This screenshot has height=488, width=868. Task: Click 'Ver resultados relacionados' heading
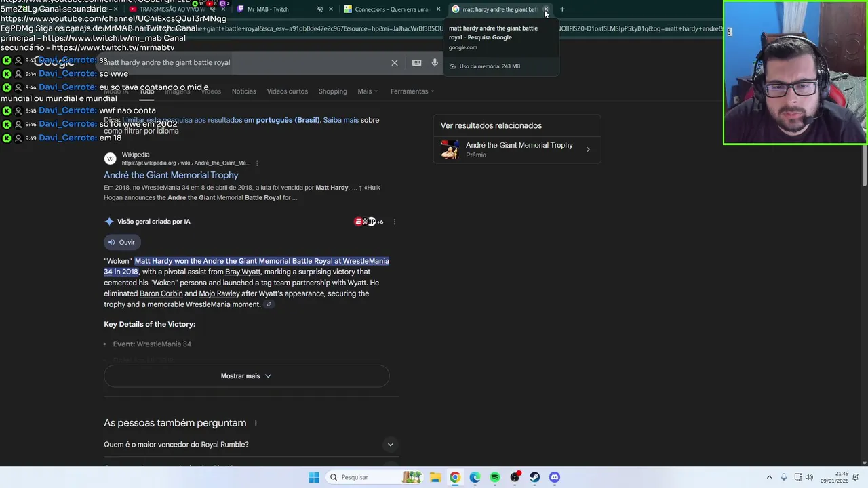click(491, 125)
